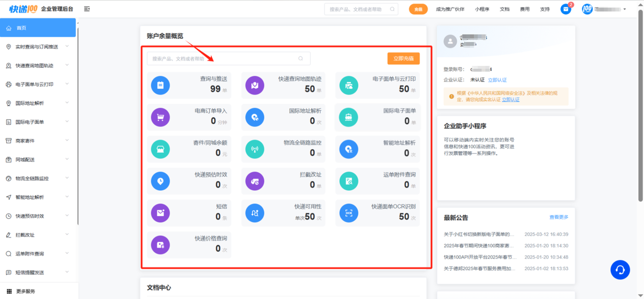Open the message mail icon with badge
Viewport: 644px width, 299px height.
point(566,9)
